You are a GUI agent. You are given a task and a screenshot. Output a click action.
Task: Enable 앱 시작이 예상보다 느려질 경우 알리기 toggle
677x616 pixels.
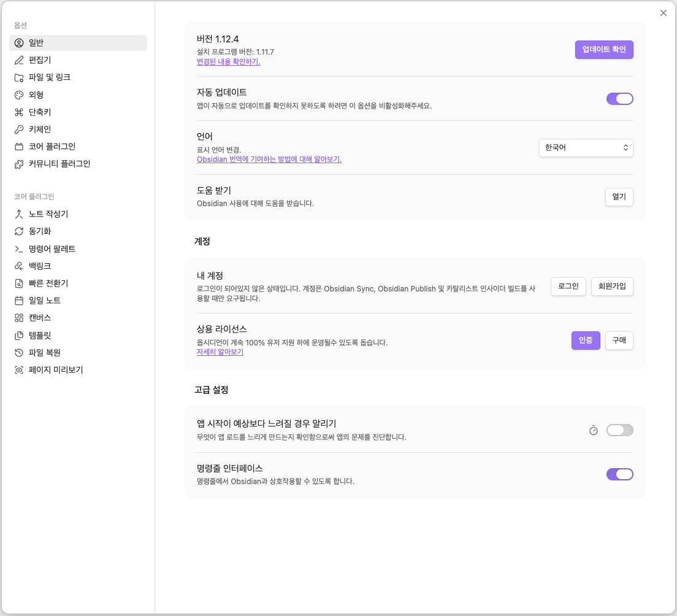[619, 430]
